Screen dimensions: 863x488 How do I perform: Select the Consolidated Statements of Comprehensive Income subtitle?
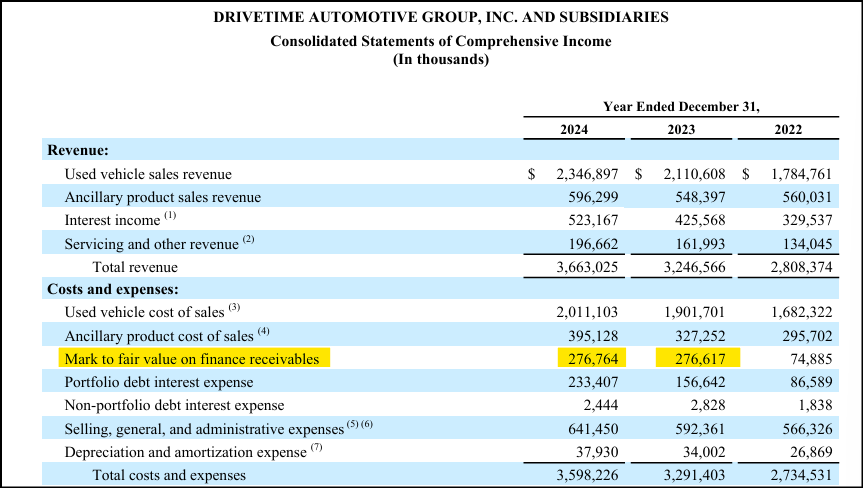tap(441, 41)
